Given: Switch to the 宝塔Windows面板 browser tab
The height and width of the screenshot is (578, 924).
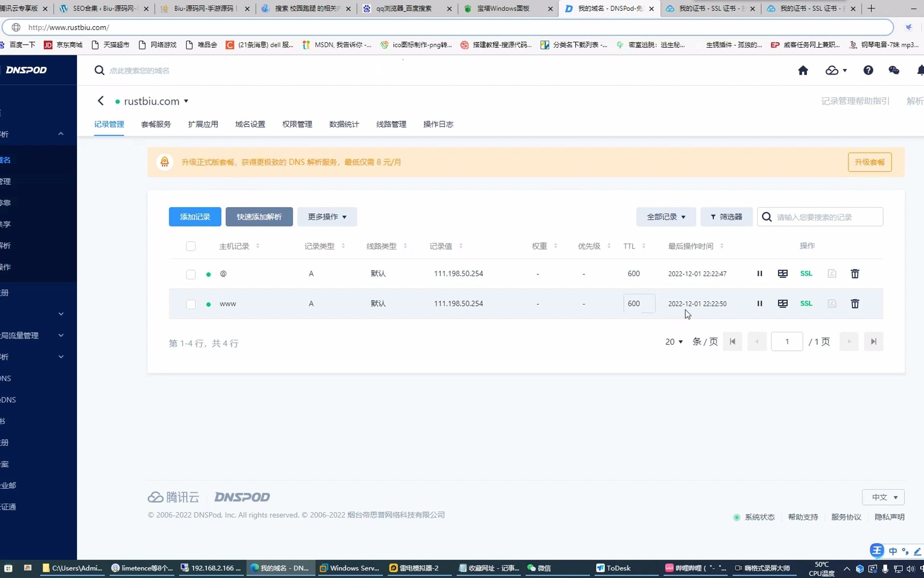Looking at the screenshot, I should pyautogui.click(x=508, y=8).
